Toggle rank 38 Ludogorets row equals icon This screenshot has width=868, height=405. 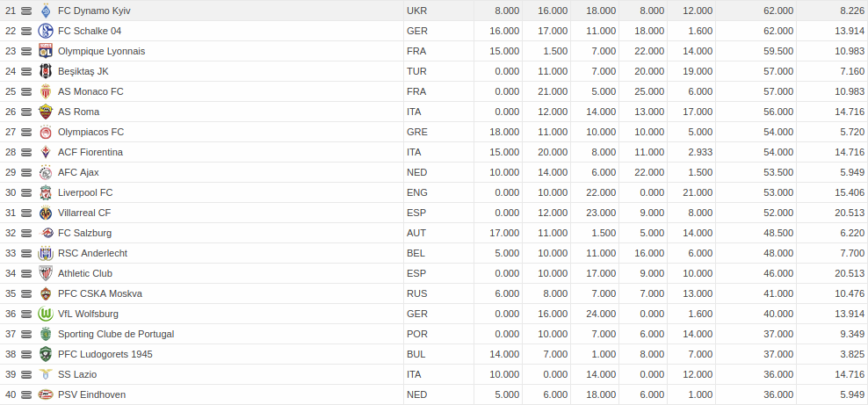26,354
